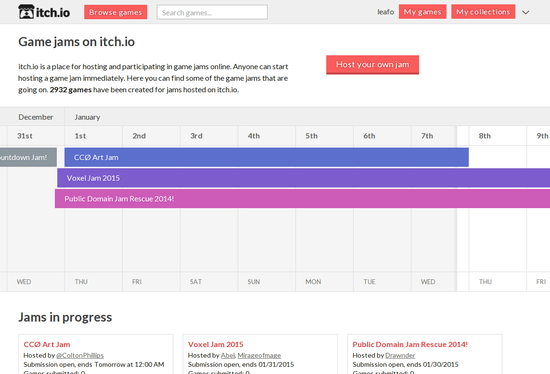Visit host @ColtonPhillips profile
Screen dimensions: 550x374
click(x=80, y=355)
